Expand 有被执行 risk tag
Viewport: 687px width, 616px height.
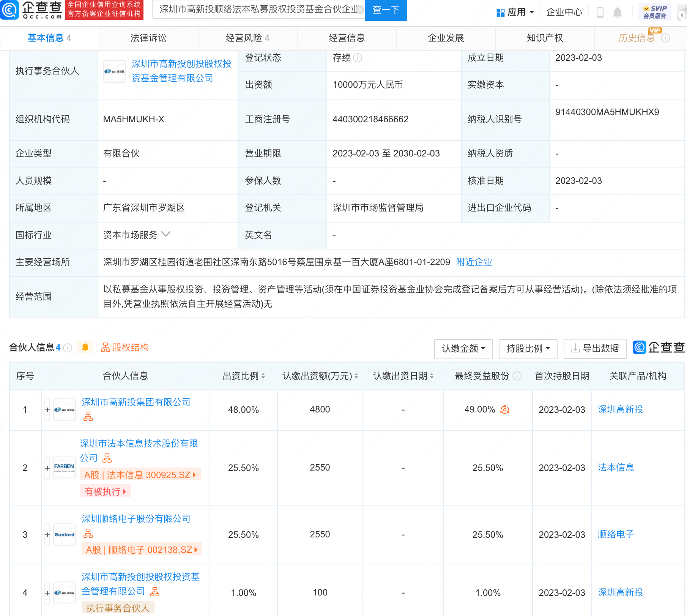pos(105,491)
